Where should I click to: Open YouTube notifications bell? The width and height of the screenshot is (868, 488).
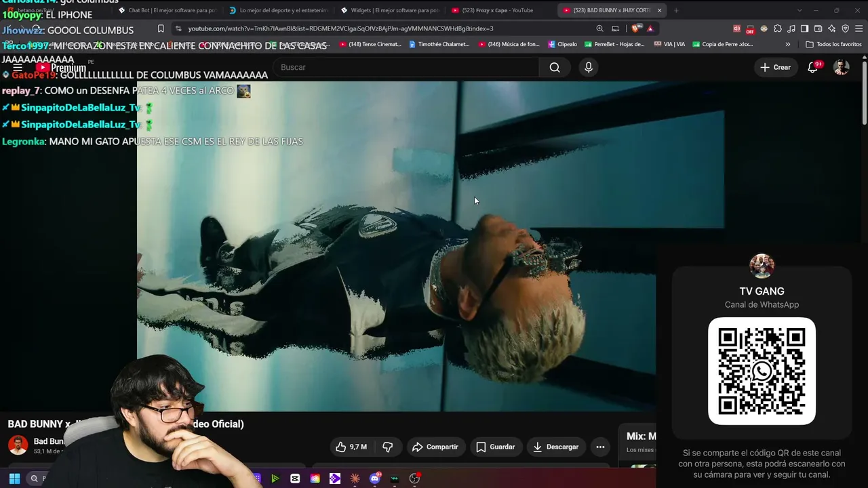[x=812, y=67]
